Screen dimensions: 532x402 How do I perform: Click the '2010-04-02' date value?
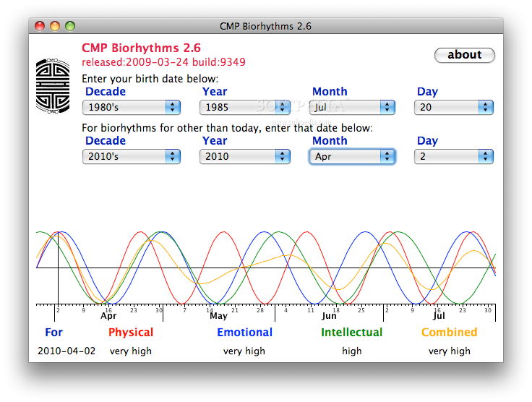tap(66, 351)
